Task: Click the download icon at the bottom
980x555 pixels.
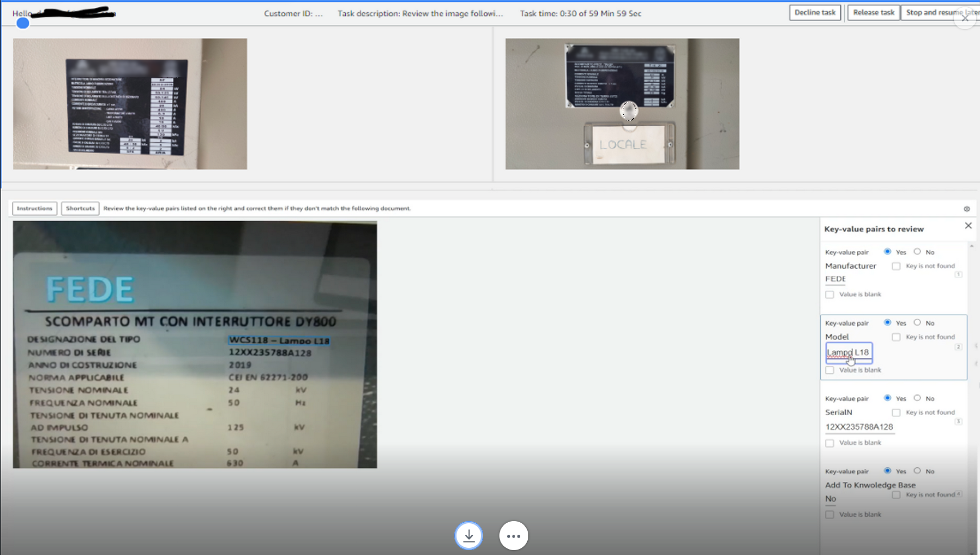Action: click(x=468, y=535)
